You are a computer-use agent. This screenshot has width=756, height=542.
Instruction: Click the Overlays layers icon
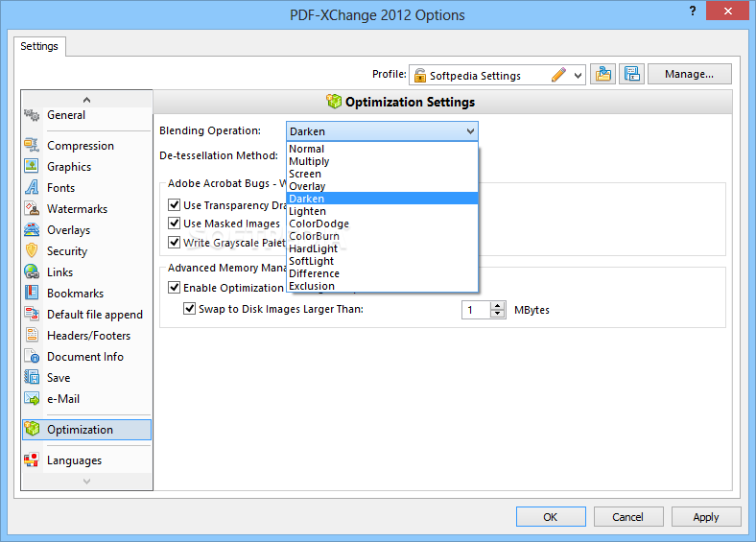click(32, 230)
